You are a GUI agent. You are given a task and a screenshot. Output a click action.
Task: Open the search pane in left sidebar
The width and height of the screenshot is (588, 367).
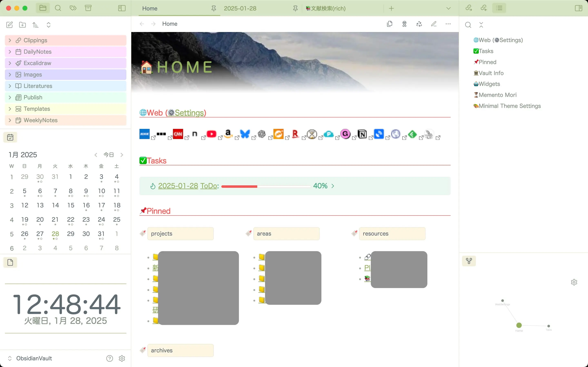tap(58, 8)
